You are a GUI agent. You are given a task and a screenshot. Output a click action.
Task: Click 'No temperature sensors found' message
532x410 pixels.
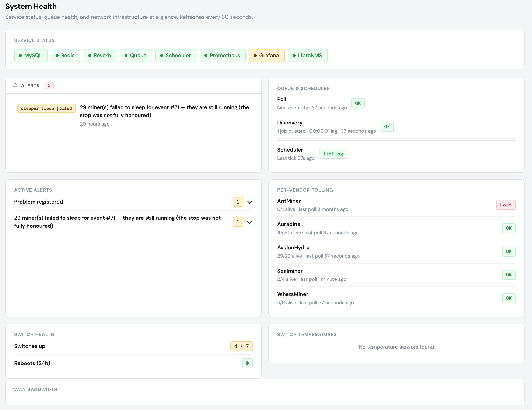point(396,347)
